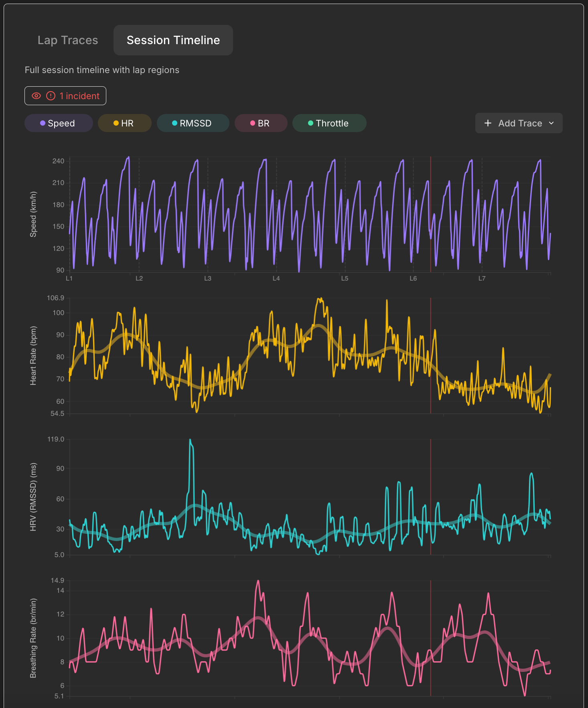Click the Breathing Rate (br/min) axis title
Screen dimensions: 588x708
coord(33,638)
